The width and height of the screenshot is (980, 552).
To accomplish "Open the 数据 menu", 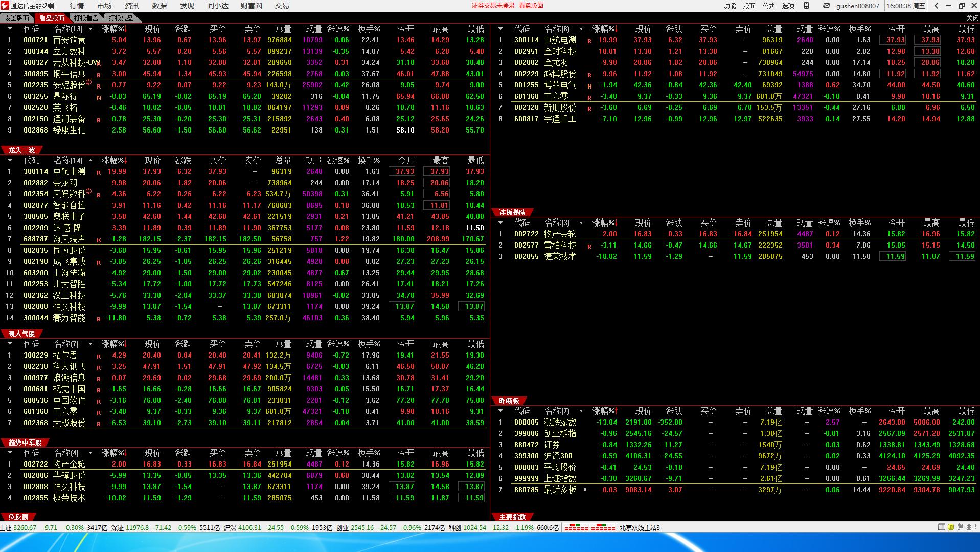I will pos(159,6).
